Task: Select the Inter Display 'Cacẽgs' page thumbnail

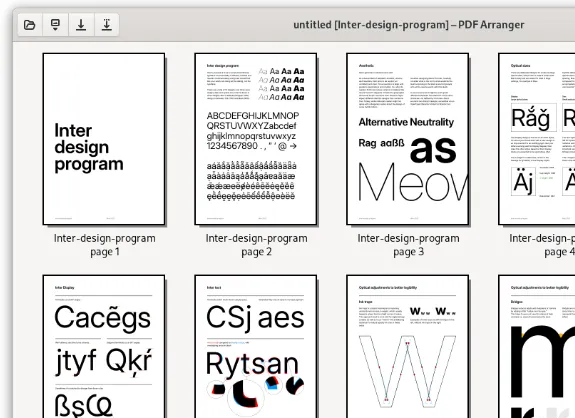Action: click(x=104, y=346)
